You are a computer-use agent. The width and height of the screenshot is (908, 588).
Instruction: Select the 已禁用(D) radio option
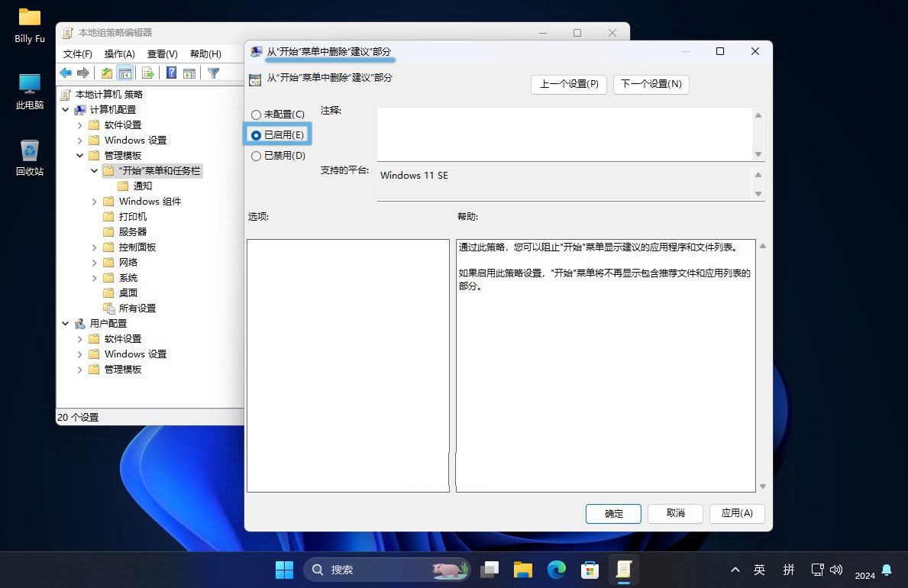pyautogui.click(x=256, y=156)
